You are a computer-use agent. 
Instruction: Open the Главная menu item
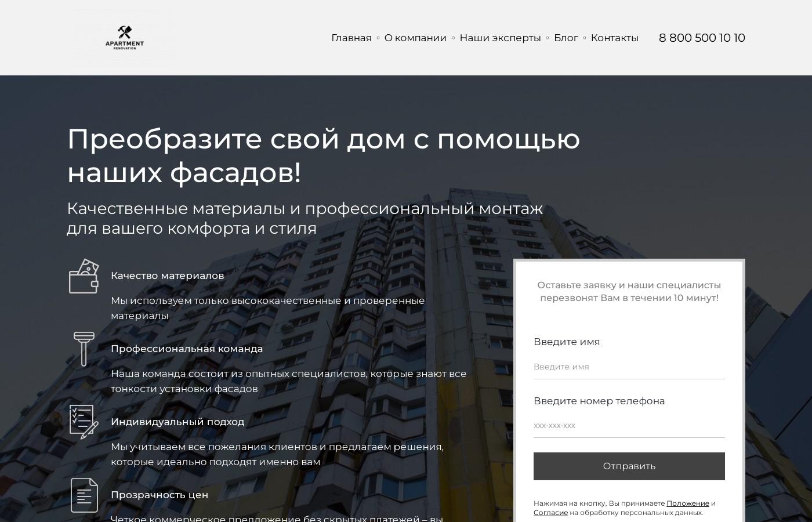351,38
